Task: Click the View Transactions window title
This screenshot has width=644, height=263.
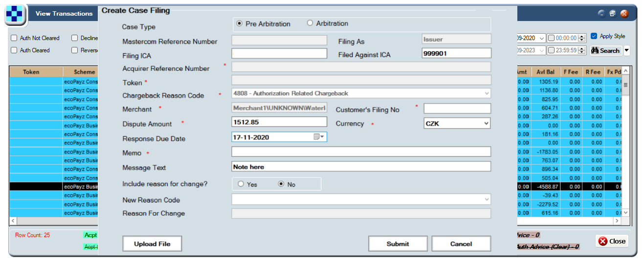Action: (64, 14)
